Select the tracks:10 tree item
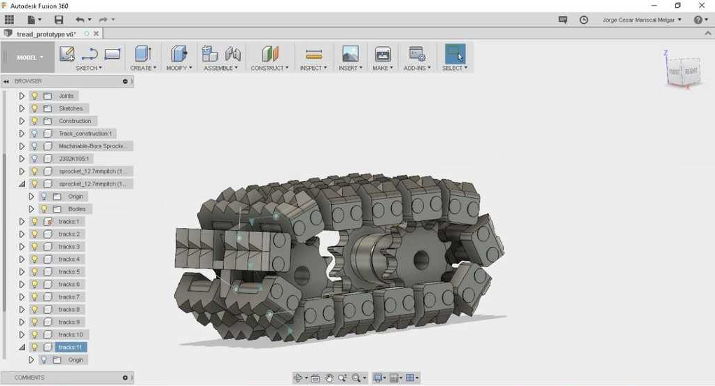The image size is (715, 386). click(71, 335)
